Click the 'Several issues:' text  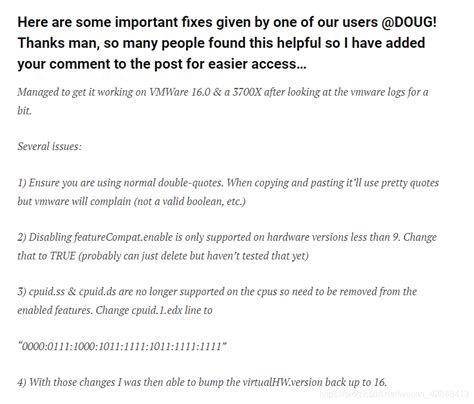tap(49, 146)
